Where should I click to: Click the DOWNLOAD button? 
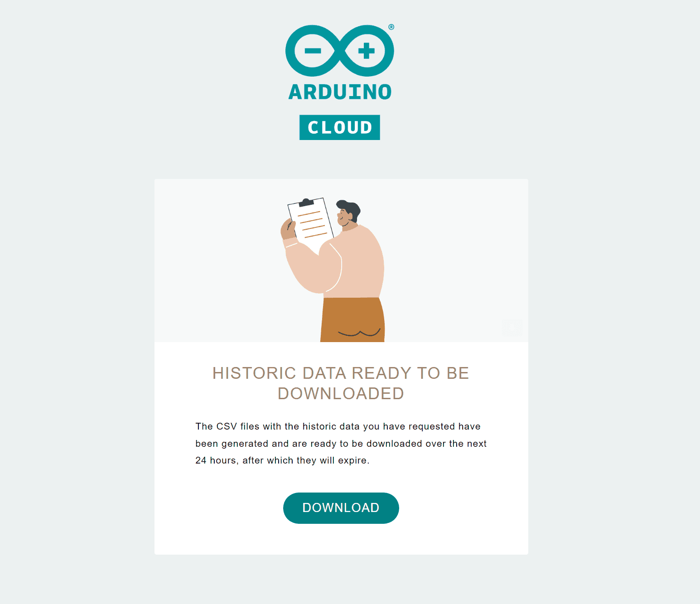pos(341,508)
